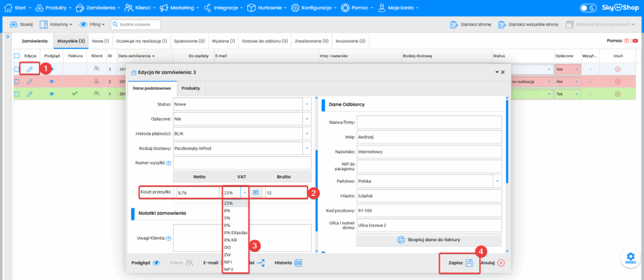The image size is (644, 280).
Task: Open the Oczekuje na realizację orders tab
Action: [x=142, y=41]
